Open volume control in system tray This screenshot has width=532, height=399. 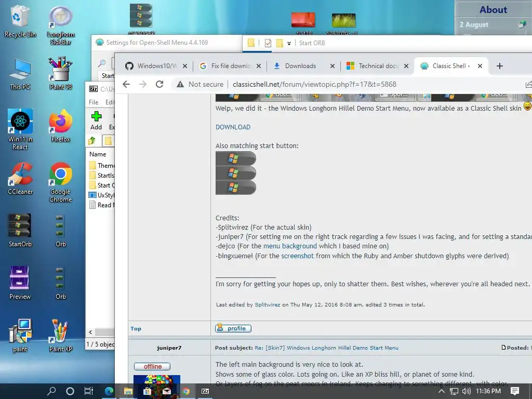click(x=467, y=391)
